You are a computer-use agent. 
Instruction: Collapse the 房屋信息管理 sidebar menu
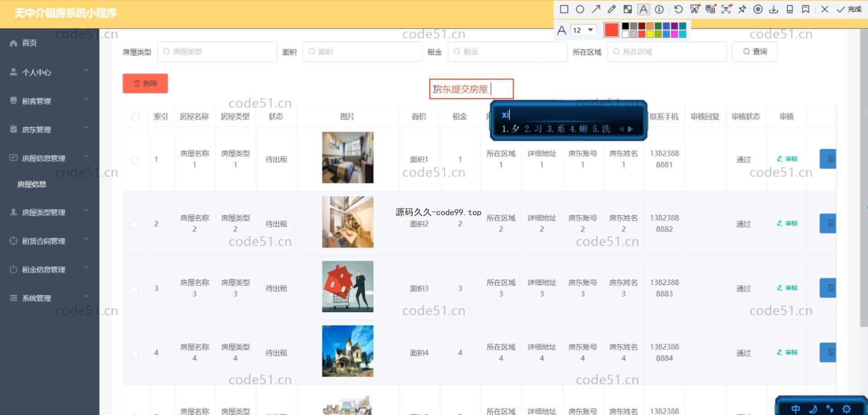[x=49, y=158]
